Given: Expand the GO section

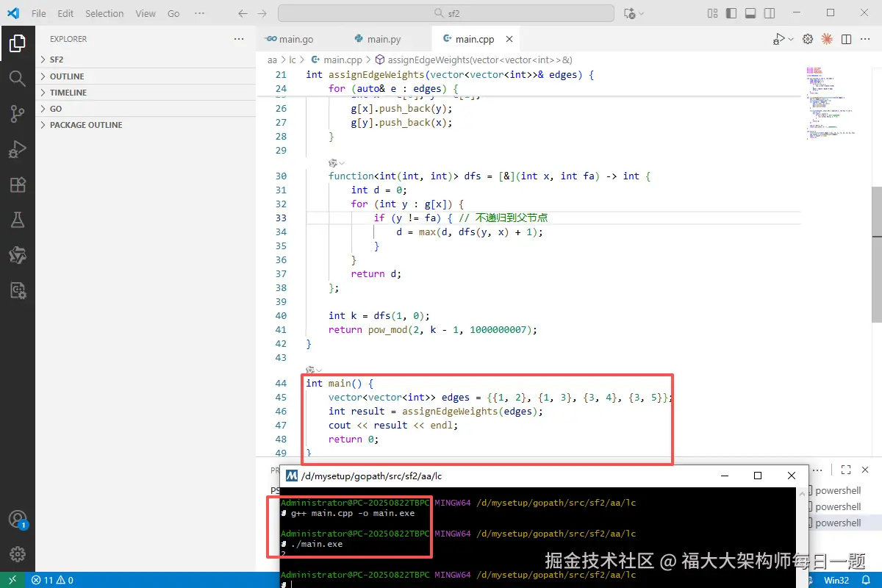Looking at the screenshot, I should coord(146,109).
